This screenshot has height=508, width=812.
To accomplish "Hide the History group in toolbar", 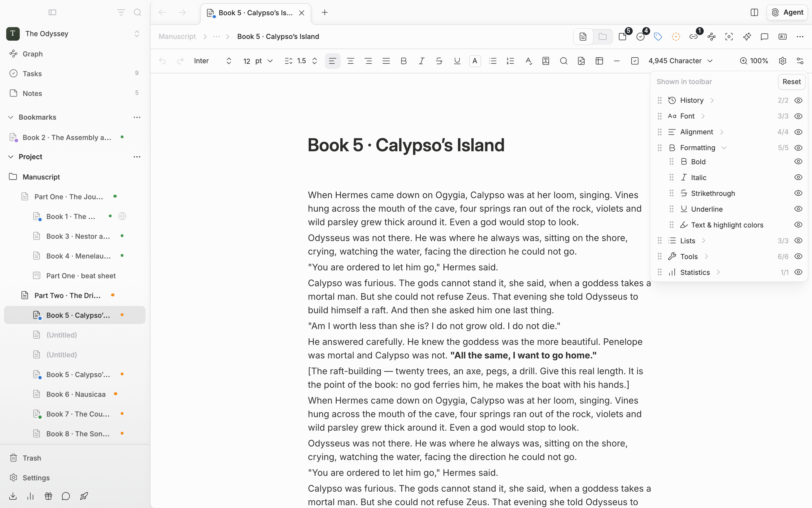I will [798, 100].
